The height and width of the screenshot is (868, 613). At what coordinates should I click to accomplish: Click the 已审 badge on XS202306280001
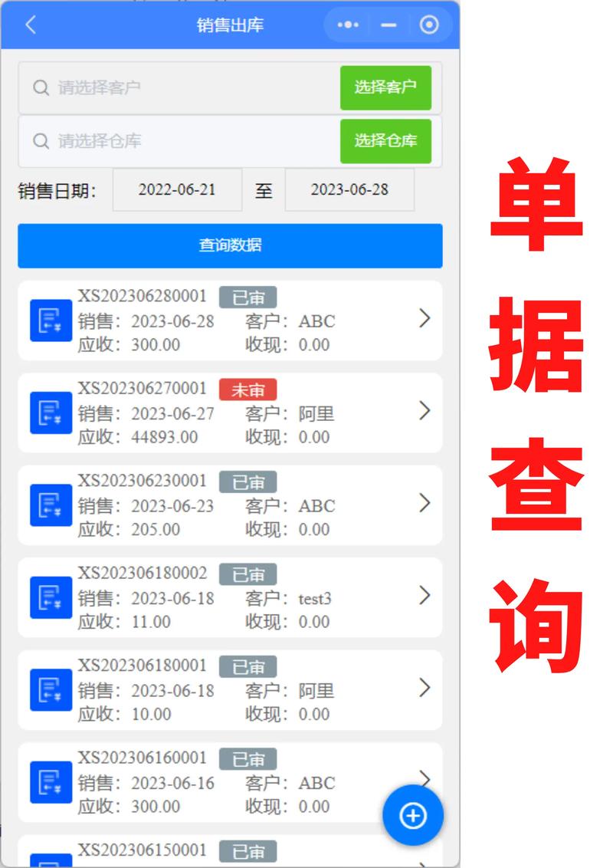click(x=247, y=298)
